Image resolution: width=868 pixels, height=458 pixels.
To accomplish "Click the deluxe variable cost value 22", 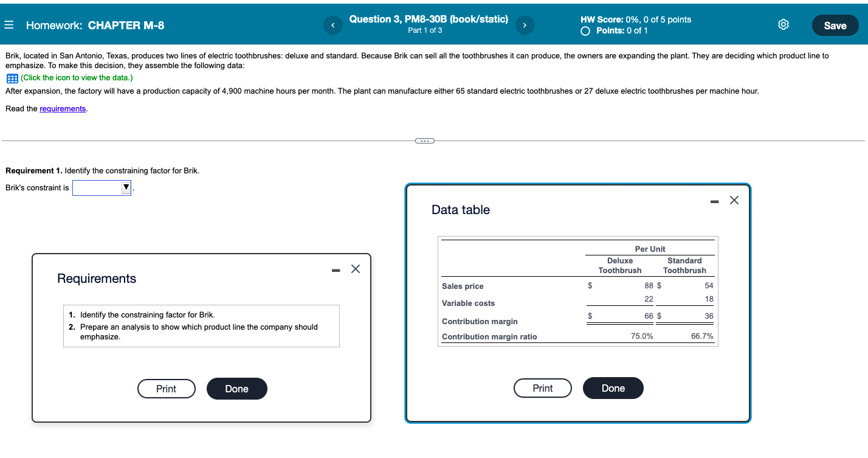I will pyautogui.click(x=649, y=299).
